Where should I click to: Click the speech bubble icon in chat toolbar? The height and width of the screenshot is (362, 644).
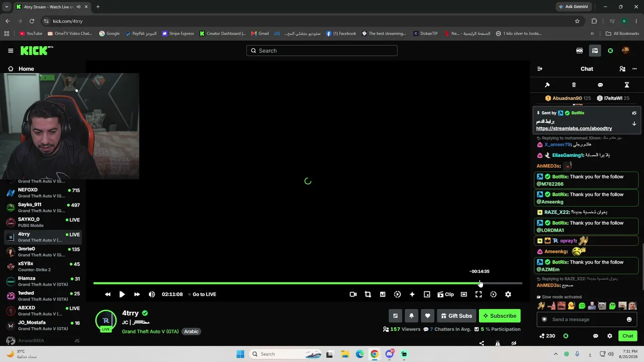click(x=600, y=85)
